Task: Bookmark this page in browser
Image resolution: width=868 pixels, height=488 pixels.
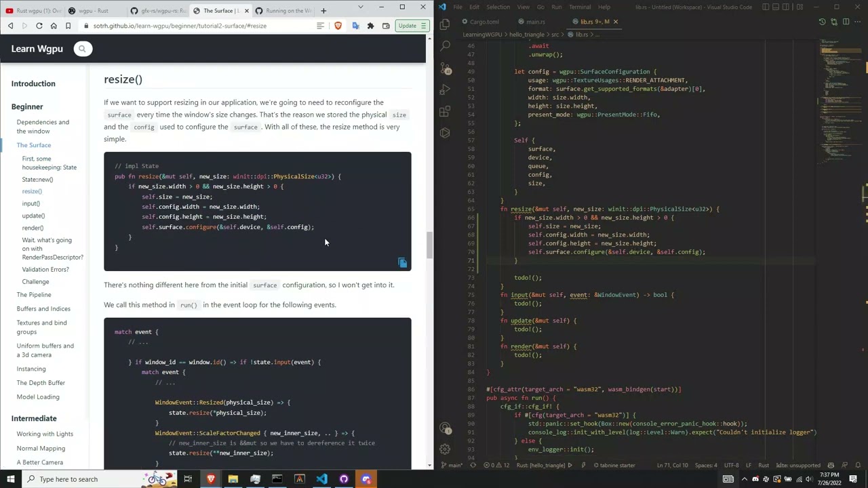Action: [68, 26]
